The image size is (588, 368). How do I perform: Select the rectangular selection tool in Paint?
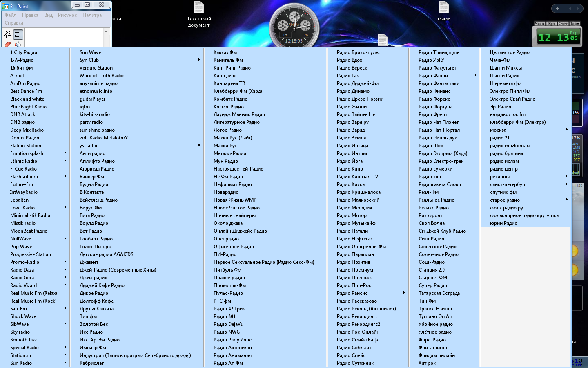point(18,34)
